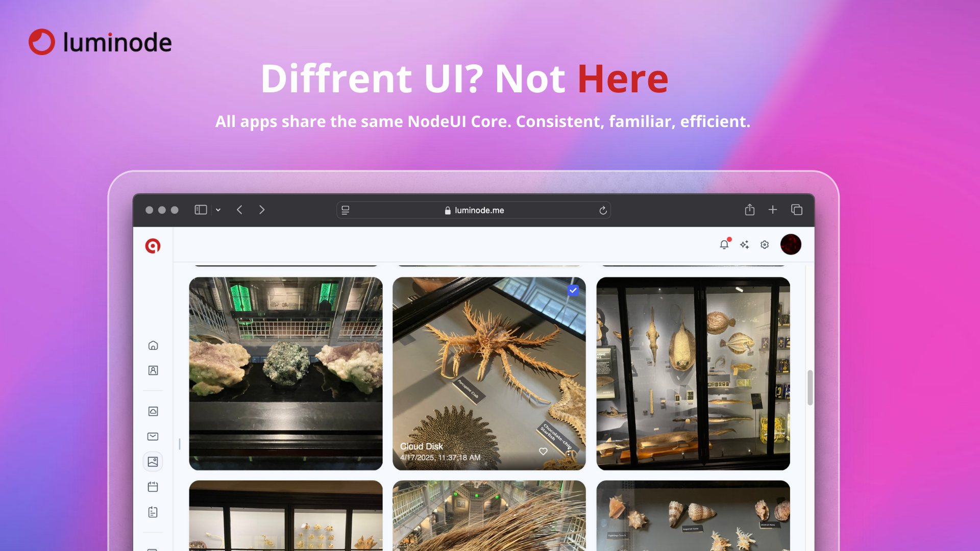Open the Home page from sidebar
The image size is (980, 551).
point(153,346)
